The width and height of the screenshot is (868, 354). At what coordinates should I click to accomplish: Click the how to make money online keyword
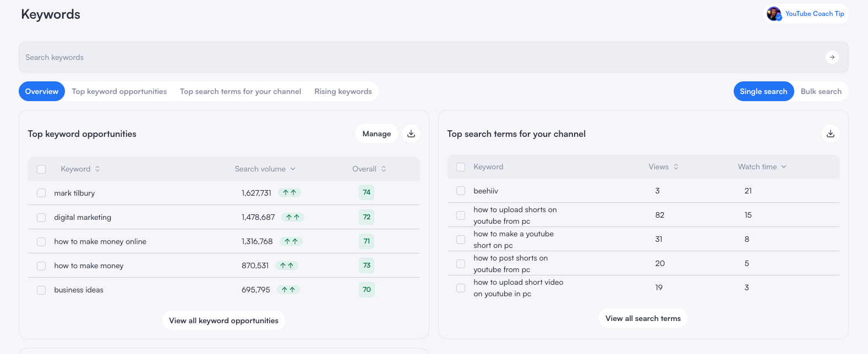coord(100,241)
